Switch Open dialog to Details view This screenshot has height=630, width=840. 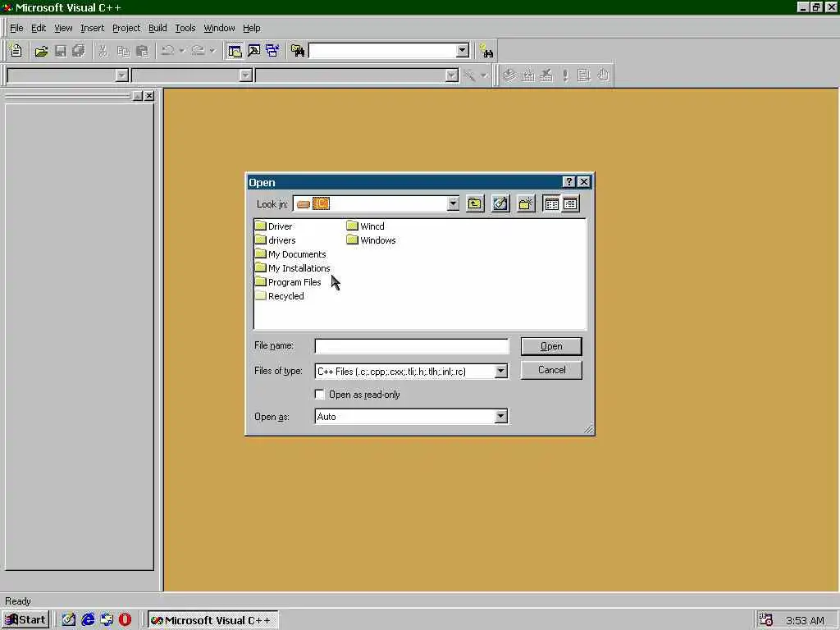tap(571, 203)
